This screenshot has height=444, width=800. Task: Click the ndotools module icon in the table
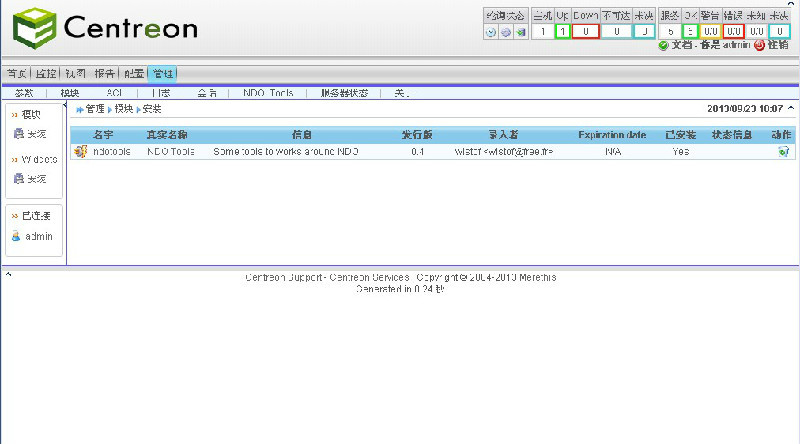point(80,151)
